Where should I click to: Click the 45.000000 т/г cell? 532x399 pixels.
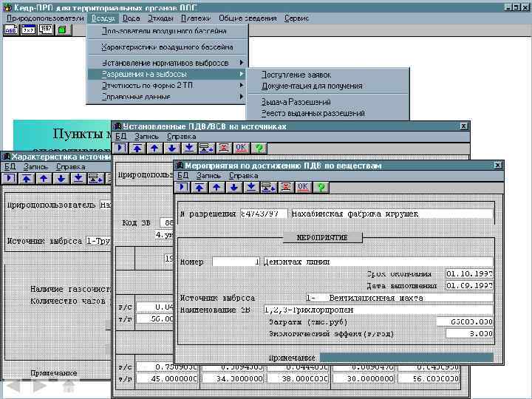pos(167,378)
